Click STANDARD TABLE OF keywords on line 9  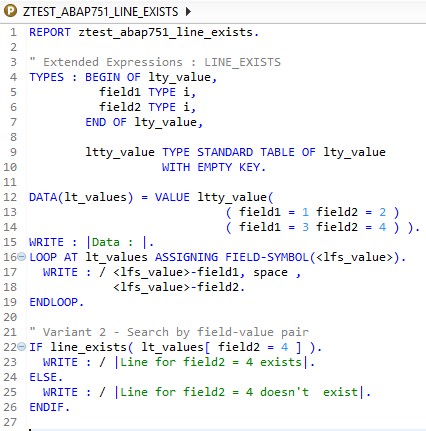pyautogui.click(x=256, y=152)
